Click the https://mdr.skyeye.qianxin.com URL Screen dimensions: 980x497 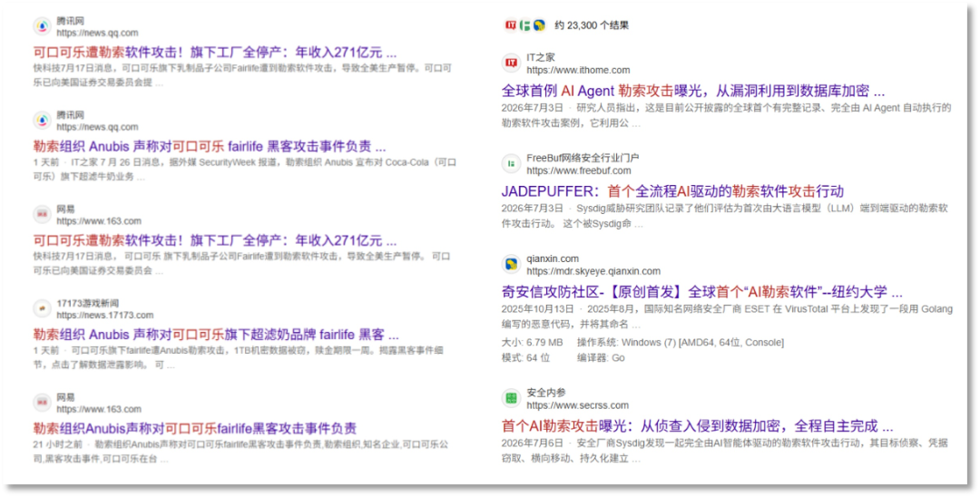[x=593, y=271]
